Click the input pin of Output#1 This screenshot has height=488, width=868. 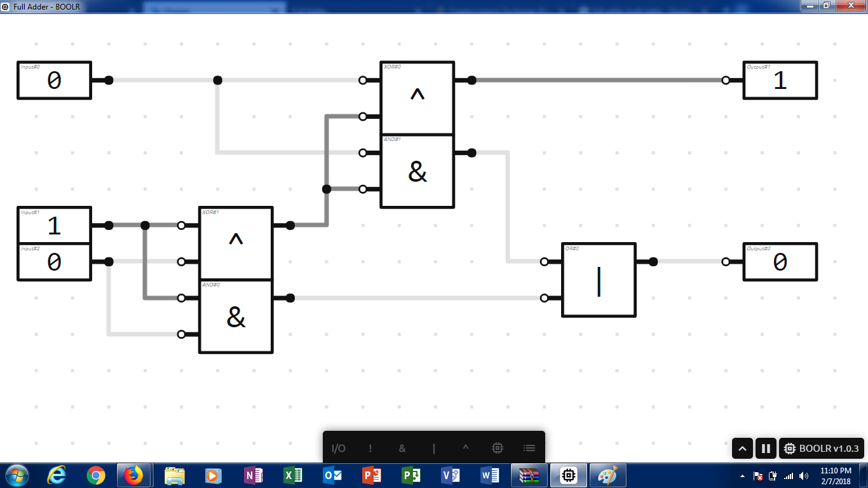[x=726, y=80]
